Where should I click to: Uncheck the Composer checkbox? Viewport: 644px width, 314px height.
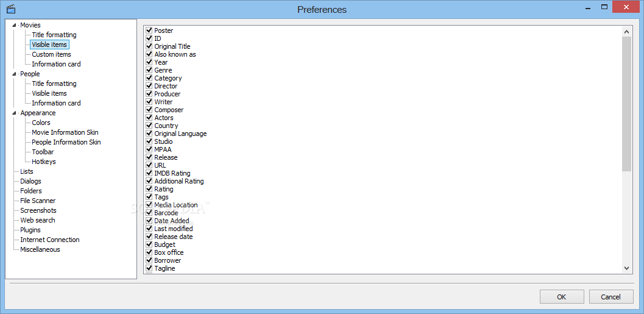click(x=149, y=110)
